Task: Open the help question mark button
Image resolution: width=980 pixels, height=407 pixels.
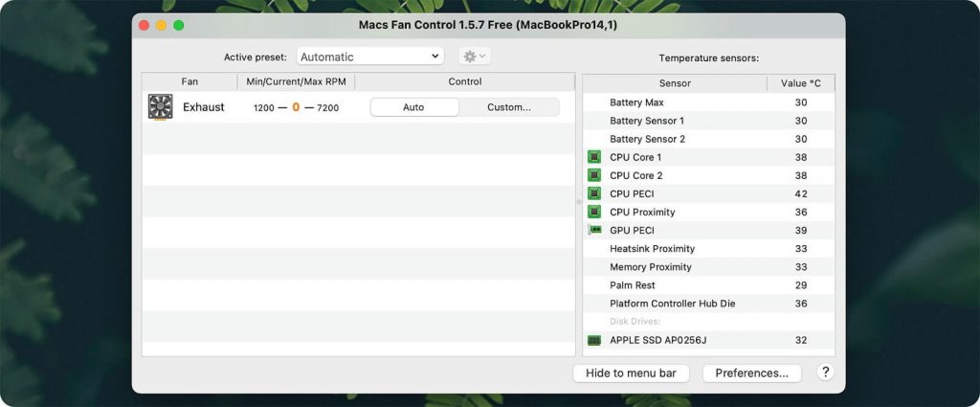Action: coord(825,373)
